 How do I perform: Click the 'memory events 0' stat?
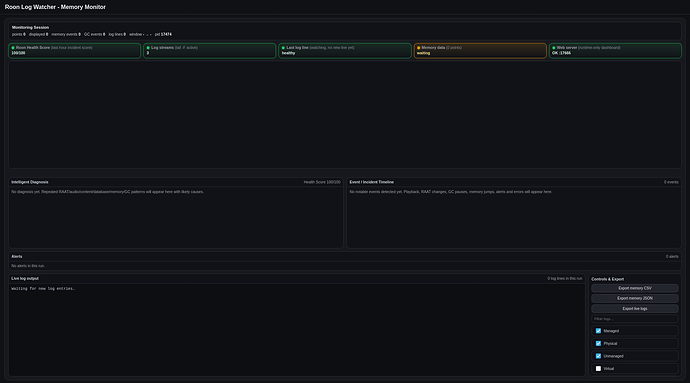click(66, 34)
